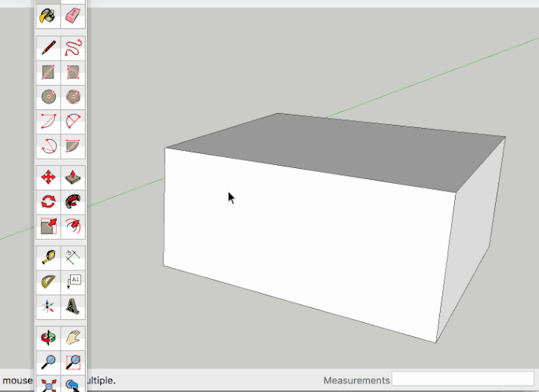Select the Pie tool

click(73, 146)
